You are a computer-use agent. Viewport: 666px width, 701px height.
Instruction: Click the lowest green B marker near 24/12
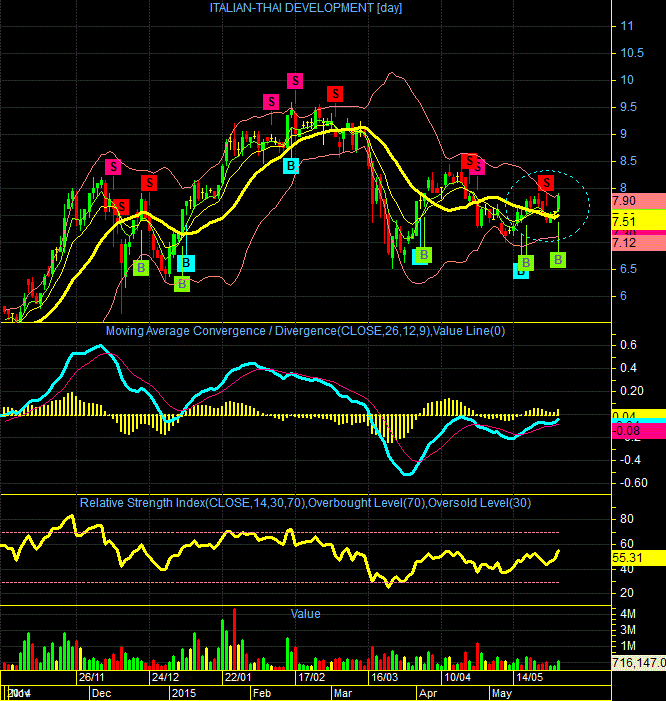[x=182, y=284]
